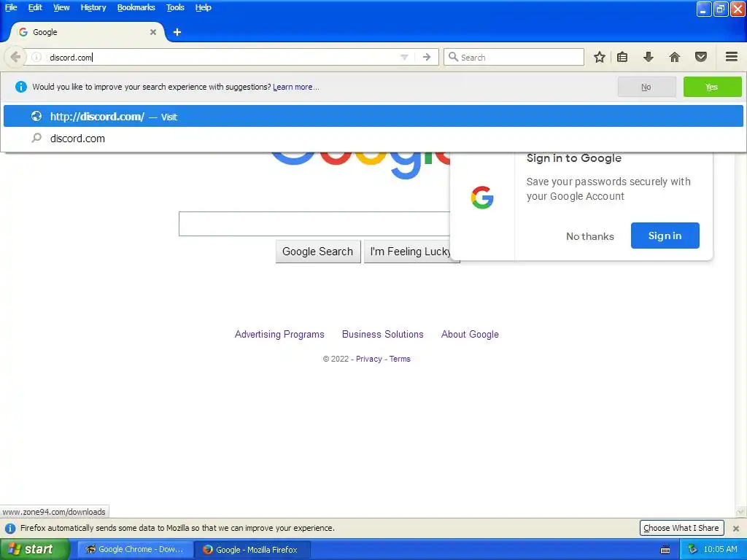This screenshot has width=747, height=560.
Task: Visit http://discord.com/ suggestion
Action: pyautogui.click(x=373, y=116)
